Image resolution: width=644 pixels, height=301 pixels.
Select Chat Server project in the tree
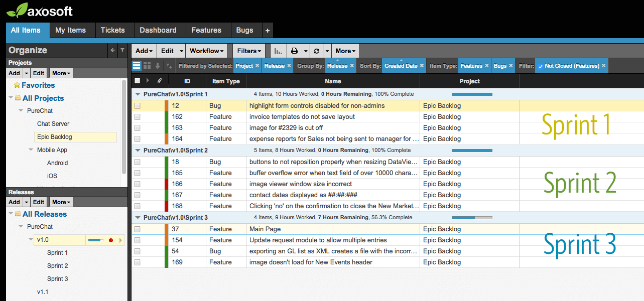coord(53,124)
